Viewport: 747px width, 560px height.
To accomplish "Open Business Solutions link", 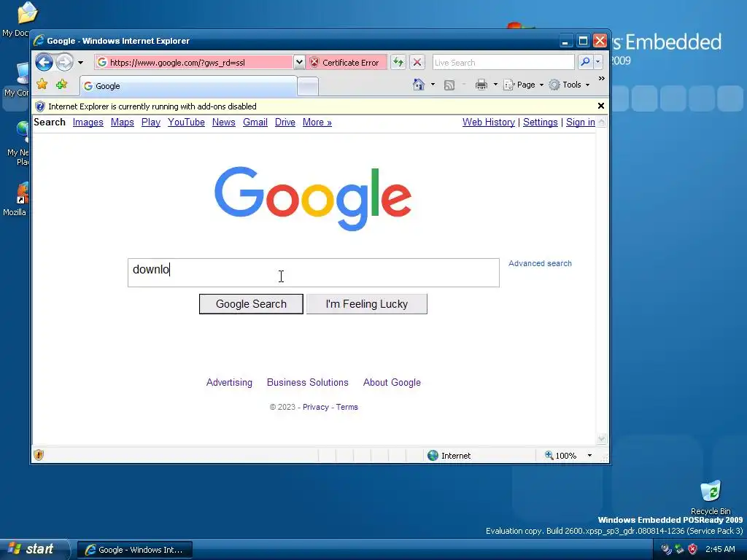I will coord(307,382).
